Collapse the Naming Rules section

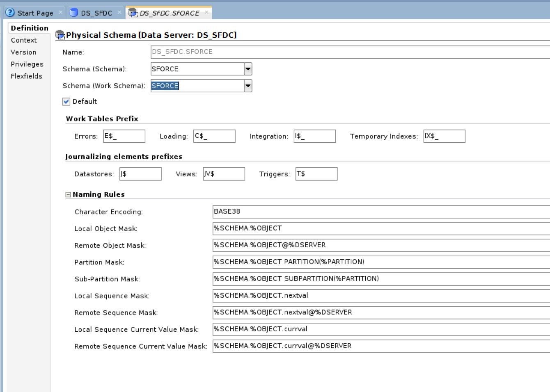(x=68, y=194)
